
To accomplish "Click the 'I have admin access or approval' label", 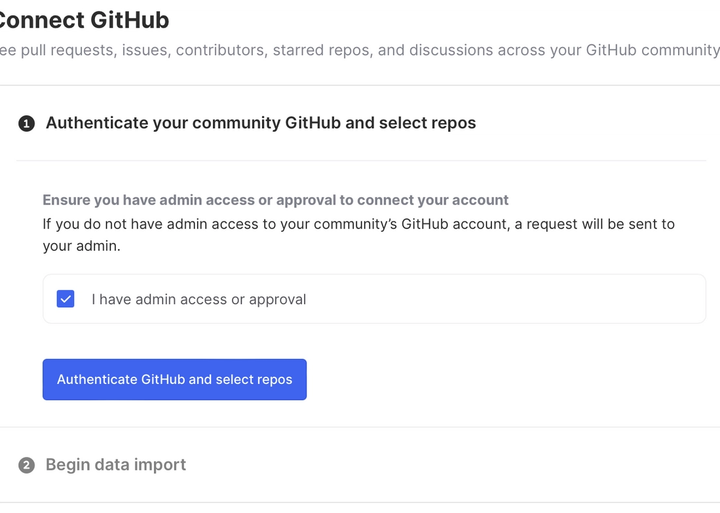I will tap(198, 299).
